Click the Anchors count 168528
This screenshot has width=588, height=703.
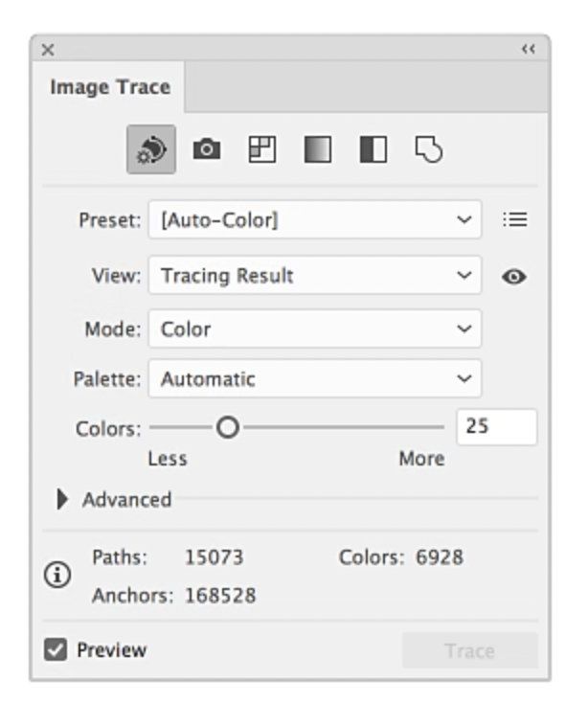pyautogui.click(x=220, y=596)
